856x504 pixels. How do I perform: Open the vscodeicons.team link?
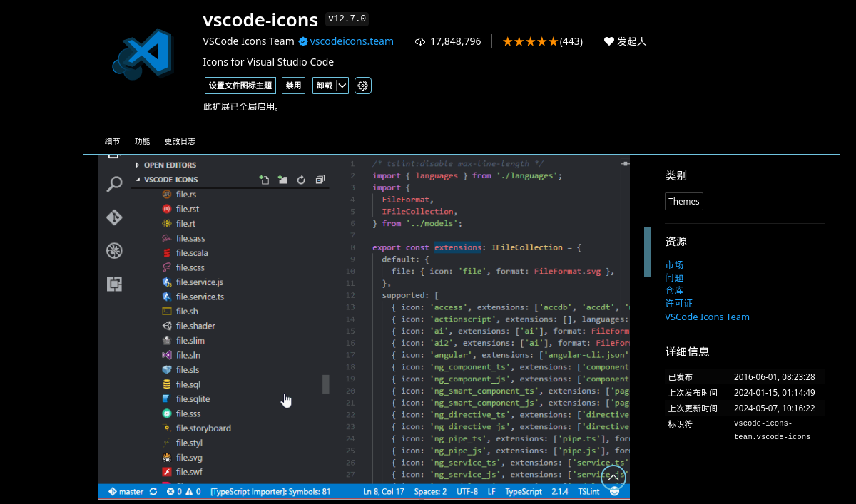coord(351,41)
